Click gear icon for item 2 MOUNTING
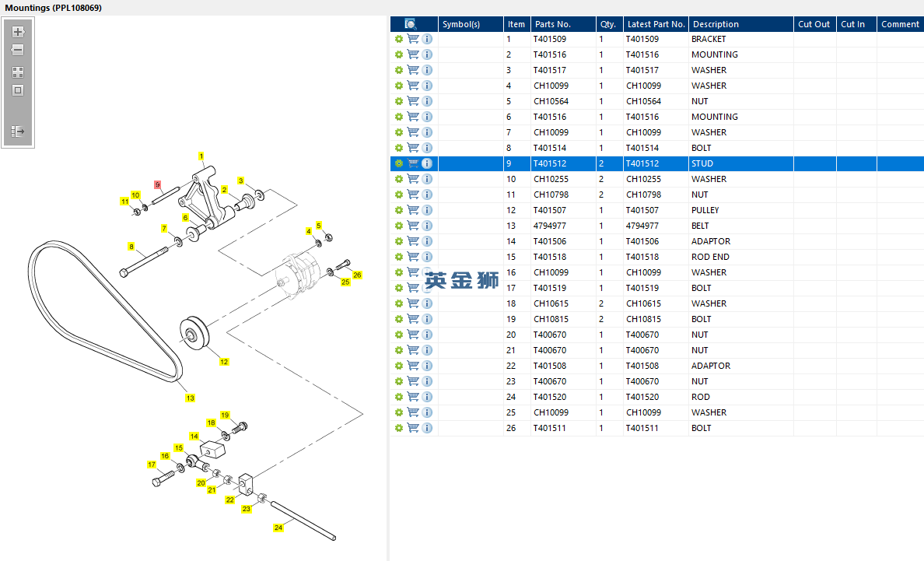The height and width of the screenshot is (561, 924). 399,54
